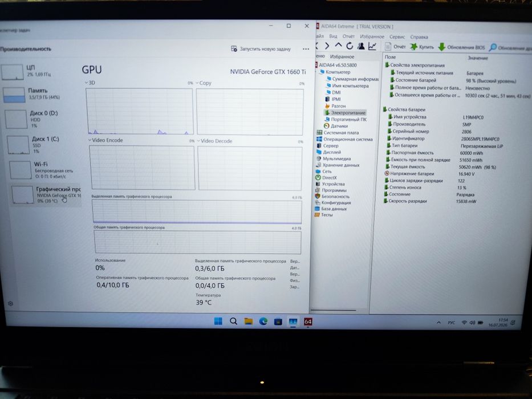Open three-dot more options in Task Manager
This screenshot has height=399, width=532.
[x=306, y=49]
